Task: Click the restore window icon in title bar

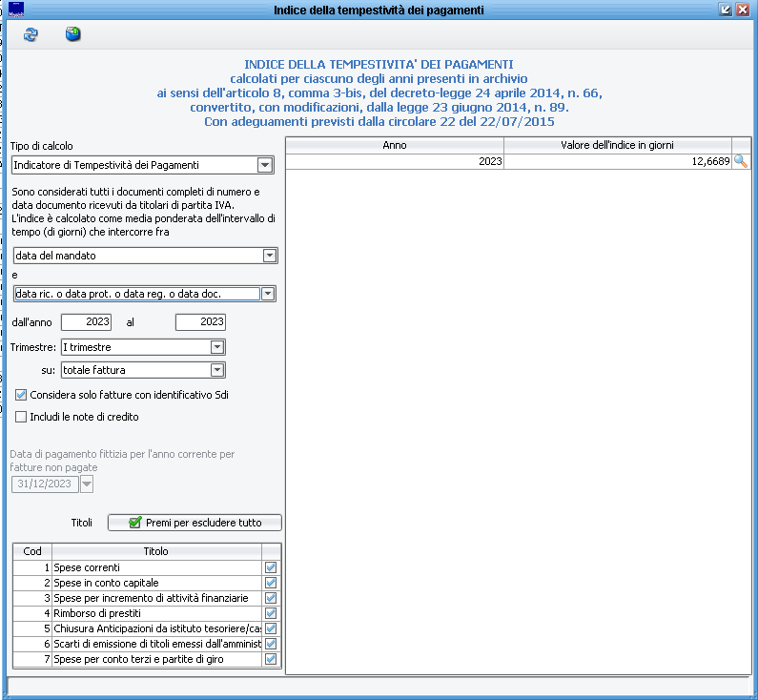Action: click(726, 10)
